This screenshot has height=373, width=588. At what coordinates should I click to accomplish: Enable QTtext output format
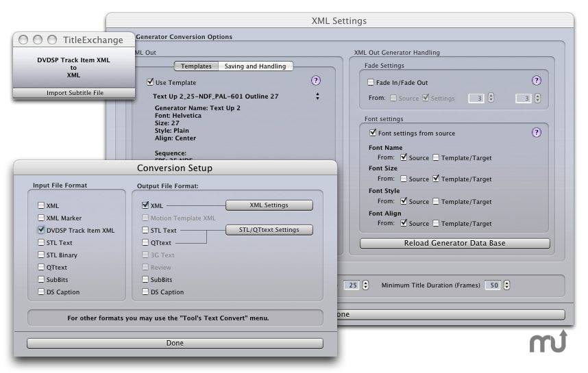tap(145, 242)
